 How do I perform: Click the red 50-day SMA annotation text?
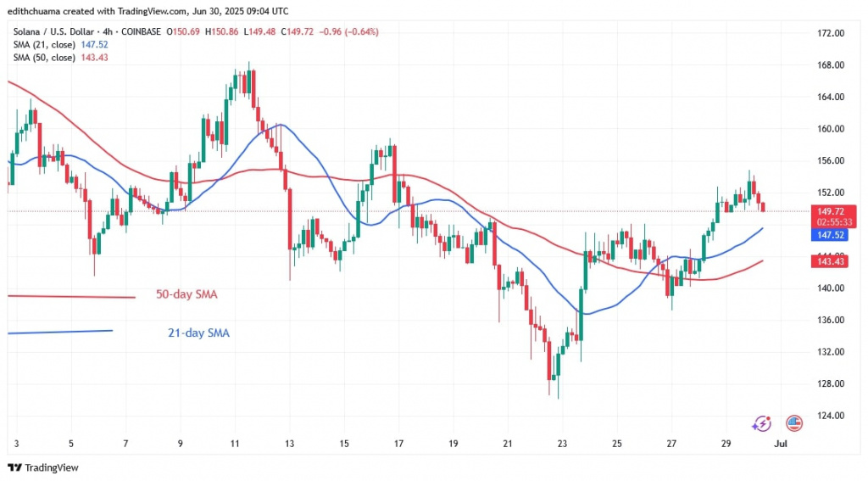pos(187,294)
